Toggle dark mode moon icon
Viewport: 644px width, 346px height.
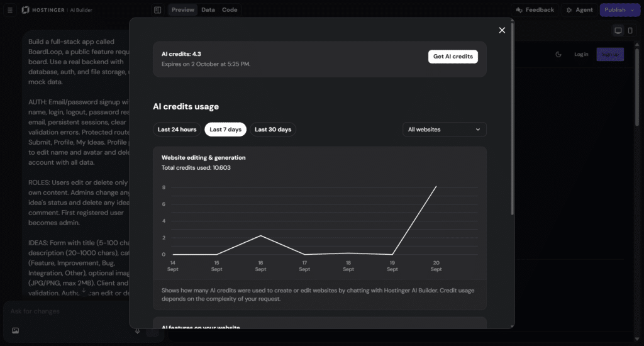pos(558,54)
